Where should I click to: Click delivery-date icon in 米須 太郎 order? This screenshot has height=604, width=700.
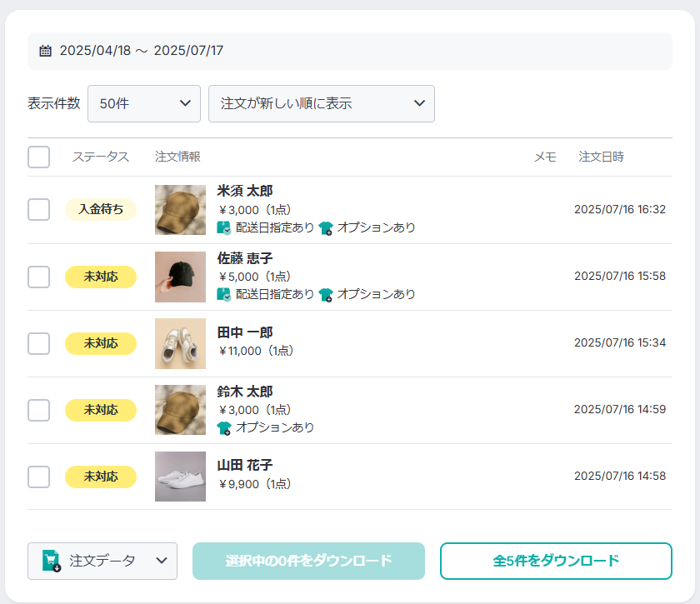pyautogui.click(x=223, y=227)
